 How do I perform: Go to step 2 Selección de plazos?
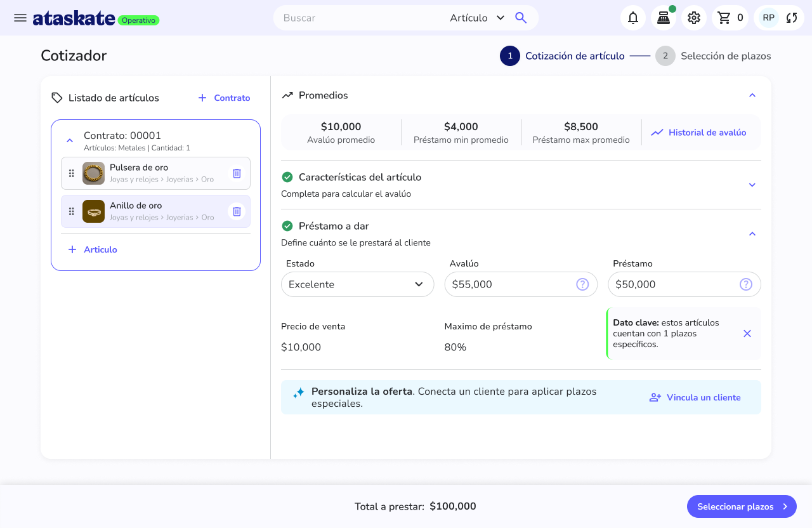point(713,56)
